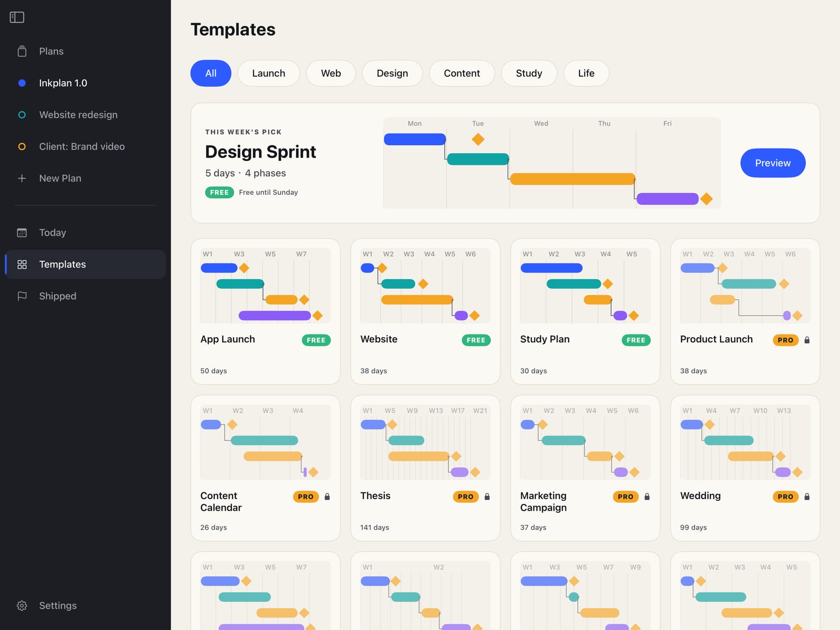The height and width of the screenshot is (630, 840).
Task: Click 'Free until Sunday' text
Action: pyautogui.click(x=268, y=192)
